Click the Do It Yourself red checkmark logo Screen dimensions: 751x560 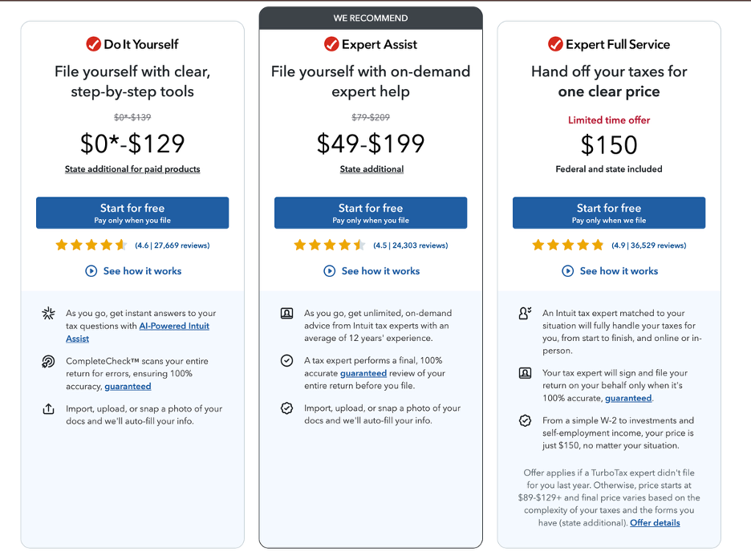coord(93,44)
